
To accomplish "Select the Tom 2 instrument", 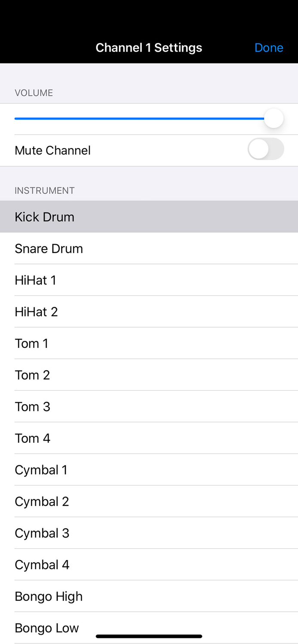I will 32,375.
